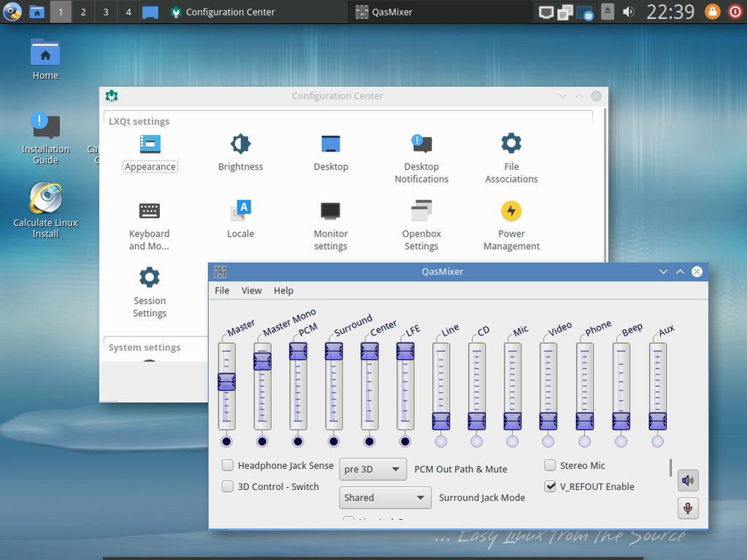The image size is (747, 560).
Task: Open Openbox Settings
Action: tap(421, 226)
